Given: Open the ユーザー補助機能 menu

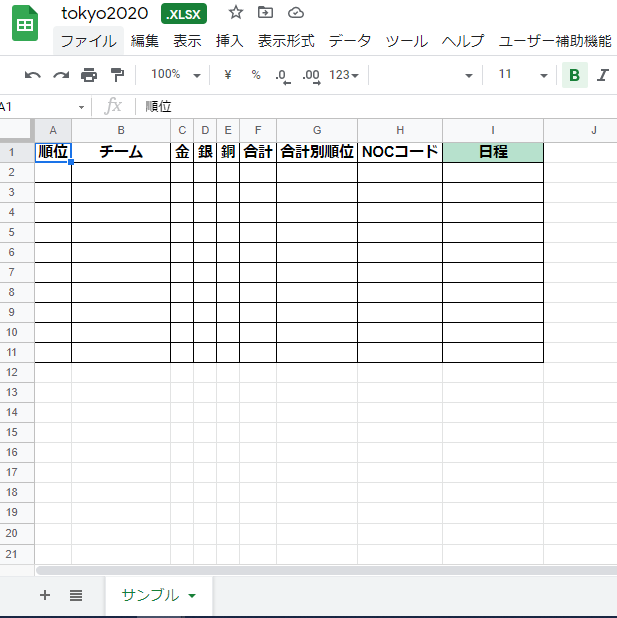Looking at the screenshot, I should point(555,41).
